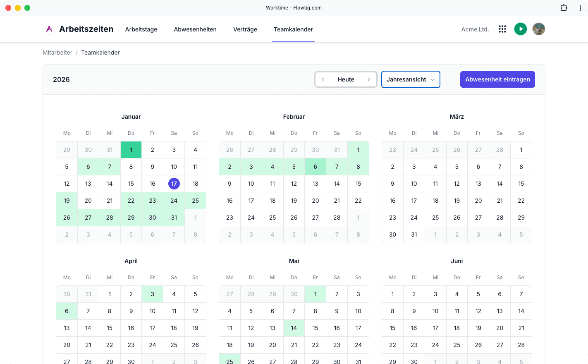Select February 20 in the calendar
The image size is (588, 364).
point(316,201)
